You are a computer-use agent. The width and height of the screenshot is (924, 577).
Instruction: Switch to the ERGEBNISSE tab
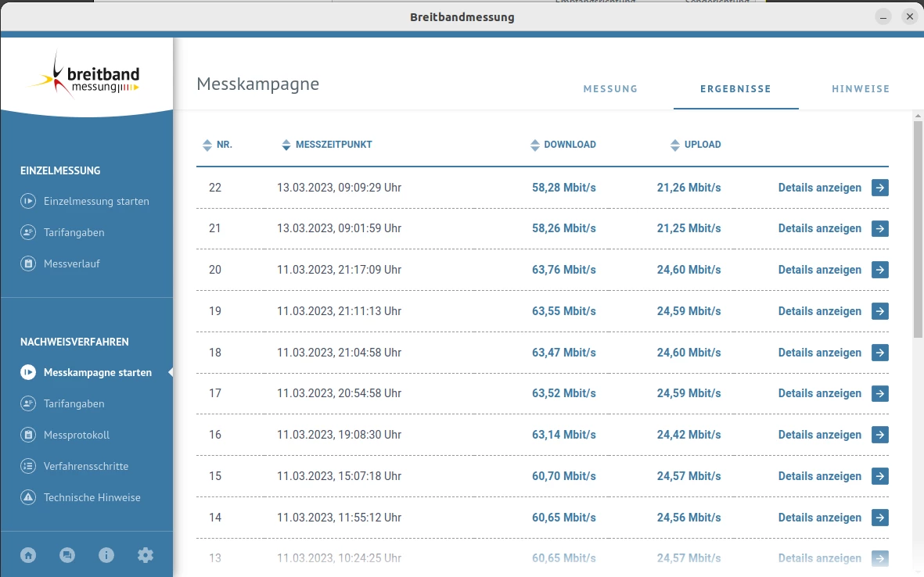tap(735, 89)
